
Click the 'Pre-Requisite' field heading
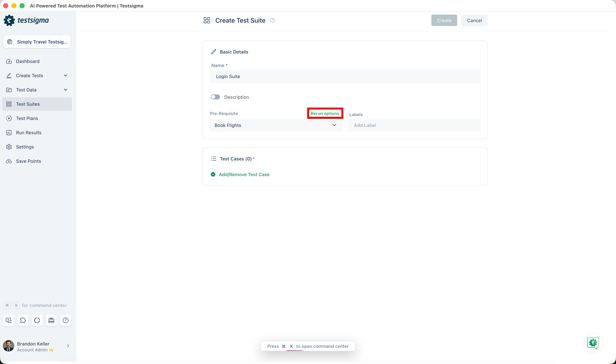pyautogui.click(x=224, y=113)
